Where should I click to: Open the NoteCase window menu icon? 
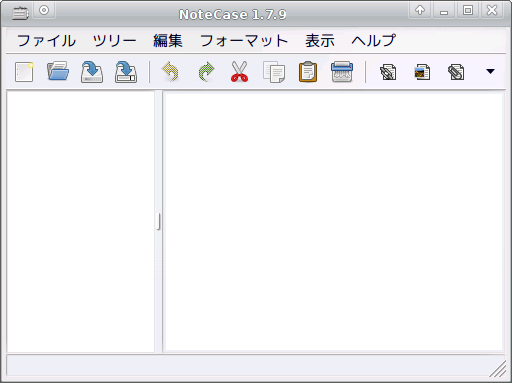20,13
